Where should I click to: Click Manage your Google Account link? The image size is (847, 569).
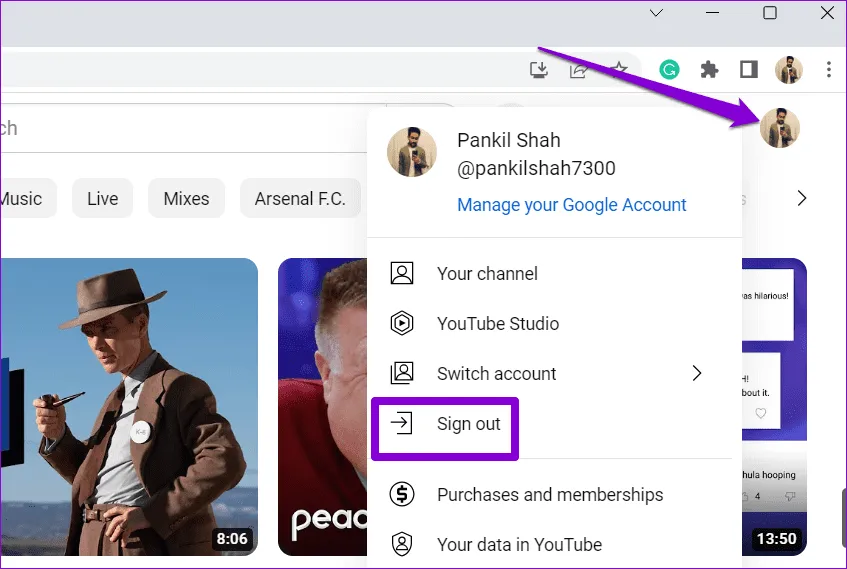571,204
